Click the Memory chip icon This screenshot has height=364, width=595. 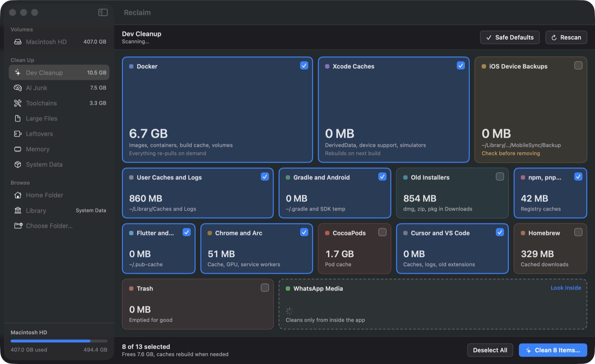pos(18,149)
